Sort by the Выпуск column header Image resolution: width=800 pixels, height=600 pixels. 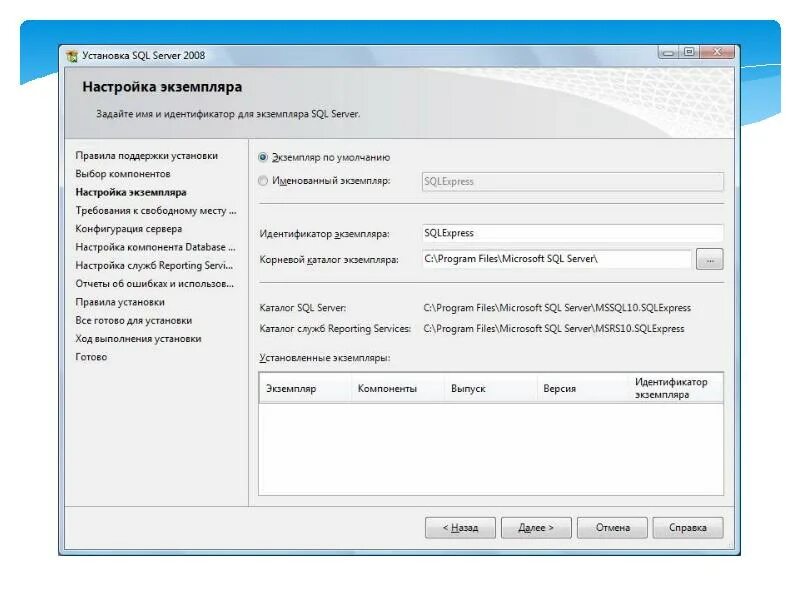(490, 388)
